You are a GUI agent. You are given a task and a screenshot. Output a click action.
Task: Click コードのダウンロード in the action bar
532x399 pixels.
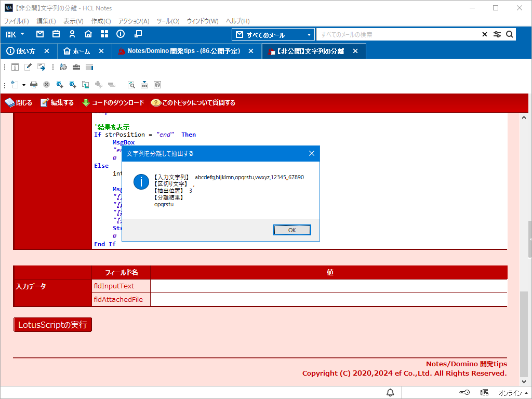click(113, 103)
